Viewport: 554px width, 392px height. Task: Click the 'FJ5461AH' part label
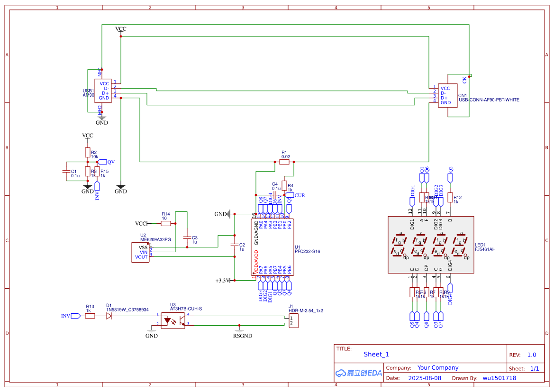click(x=485, y=249)
